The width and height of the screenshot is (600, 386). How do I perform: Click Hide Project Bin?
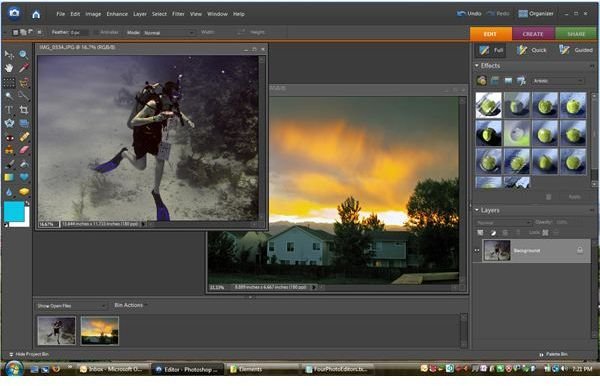pyautogui.click(x=29, y=355)
